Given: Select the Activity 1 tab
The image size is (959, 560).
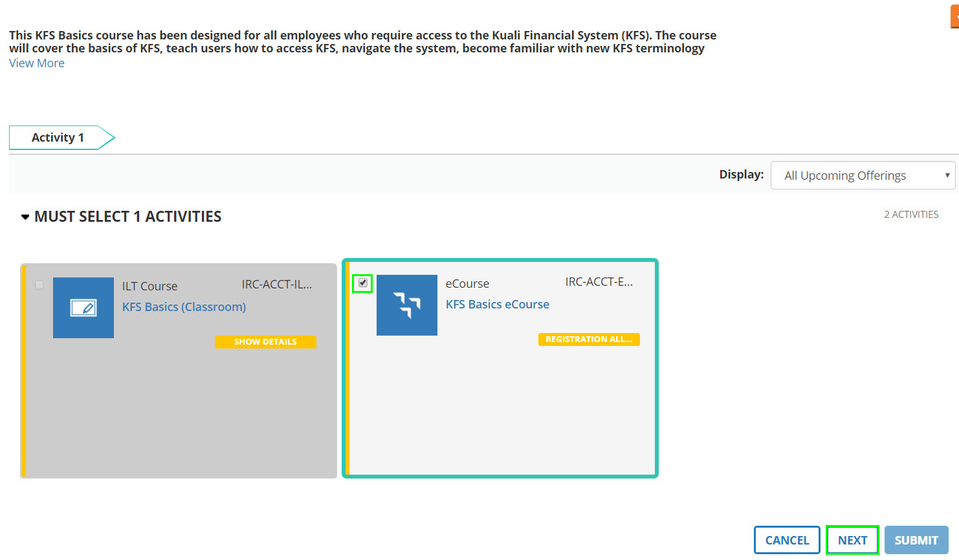Looking at the screenshot, I should [58, 138].
